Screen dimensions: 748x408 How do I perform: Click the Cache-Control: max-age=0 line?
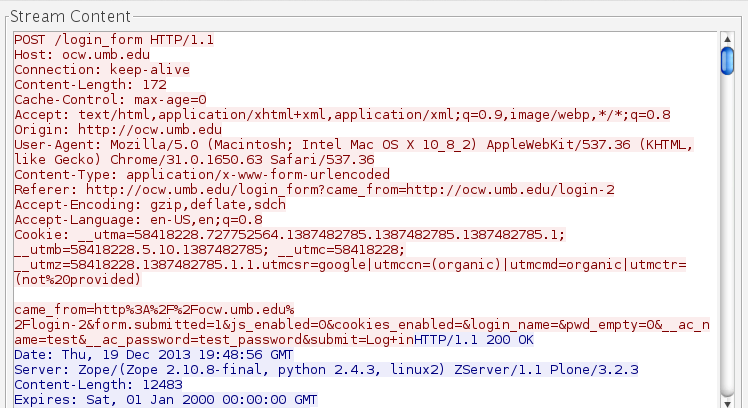(110, 99)
